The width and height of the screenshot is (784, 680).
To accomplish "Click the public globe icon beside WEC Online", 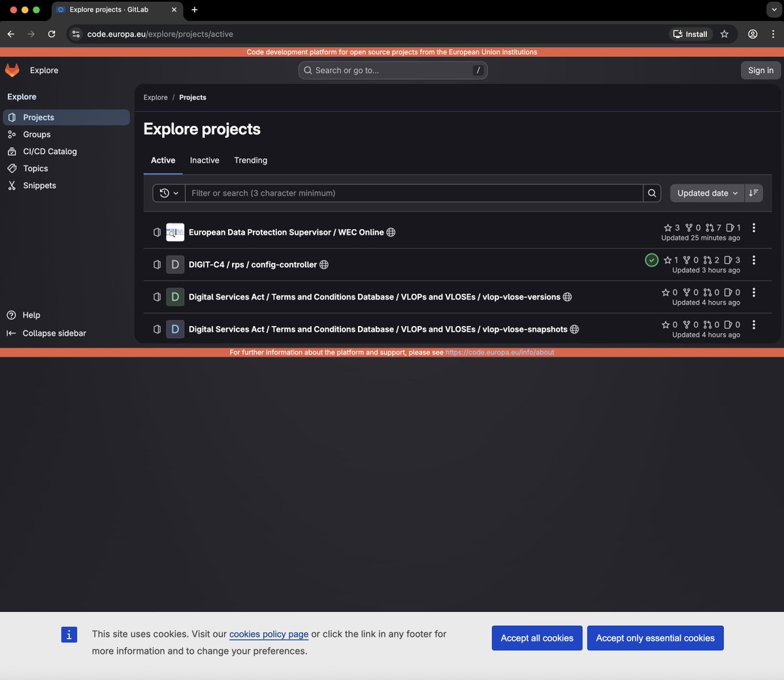I will coord(391,233).
